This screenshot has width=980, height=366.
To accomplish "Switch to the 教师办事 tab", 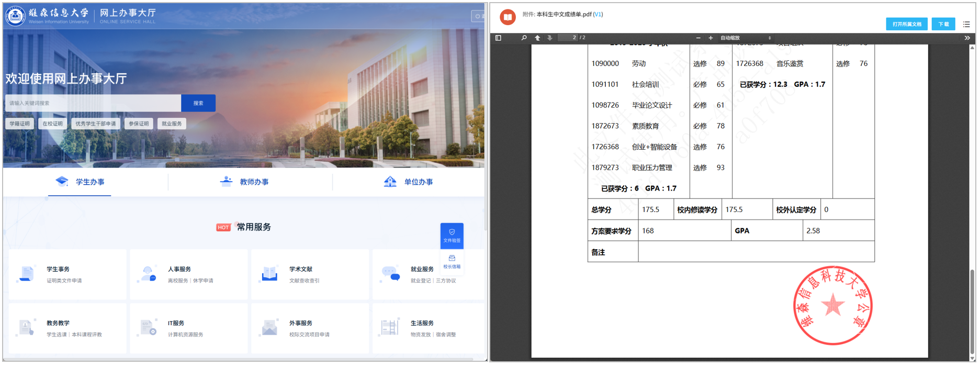I will point(244,182).
